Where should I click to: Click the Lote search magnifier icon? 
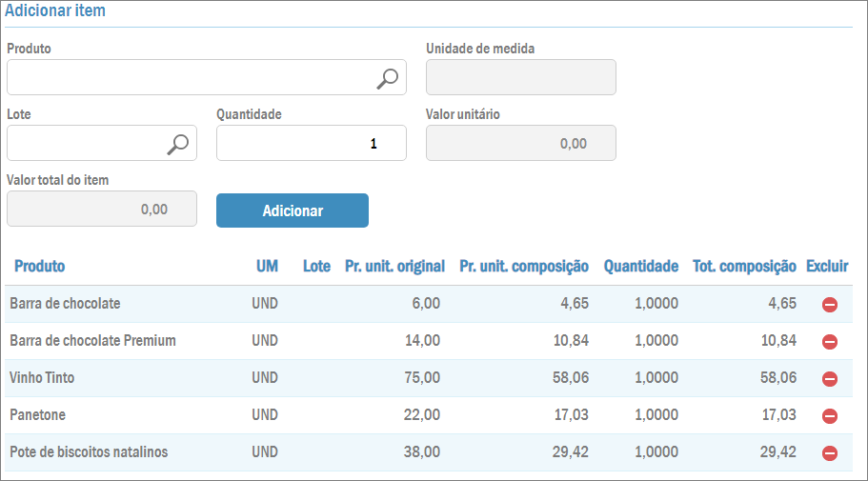(177, 144)
